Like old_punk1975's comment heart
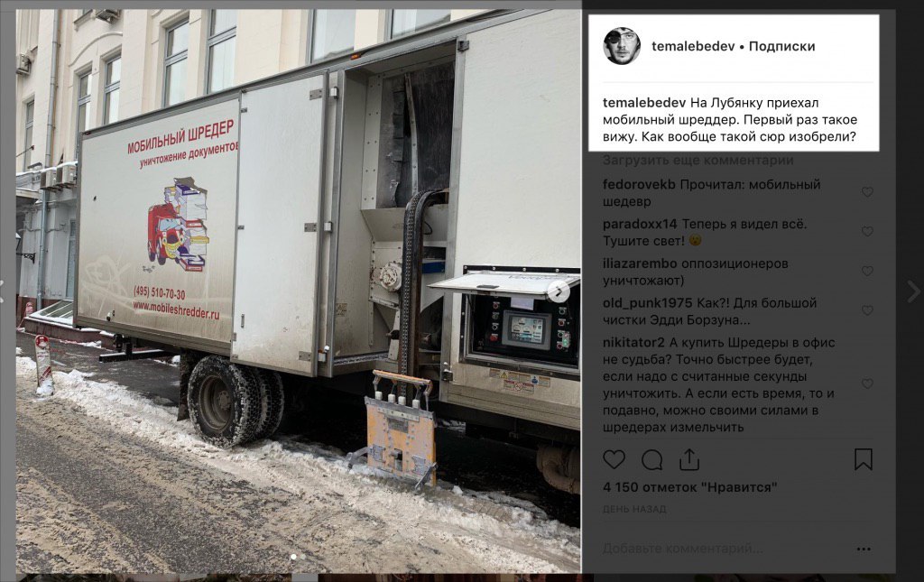The image size is (924, 582). pos(867,310)
